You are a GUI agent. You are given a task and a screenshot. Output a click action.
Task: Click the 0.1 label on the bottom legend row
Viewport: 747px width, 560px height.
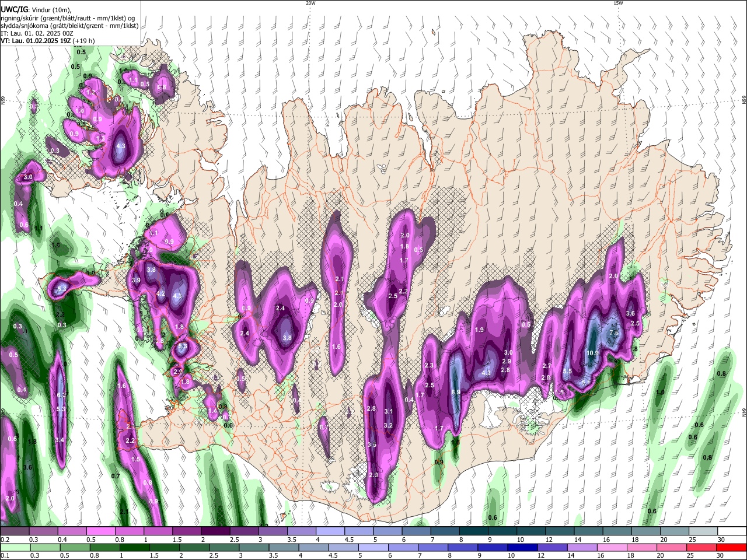click(4, 555)
